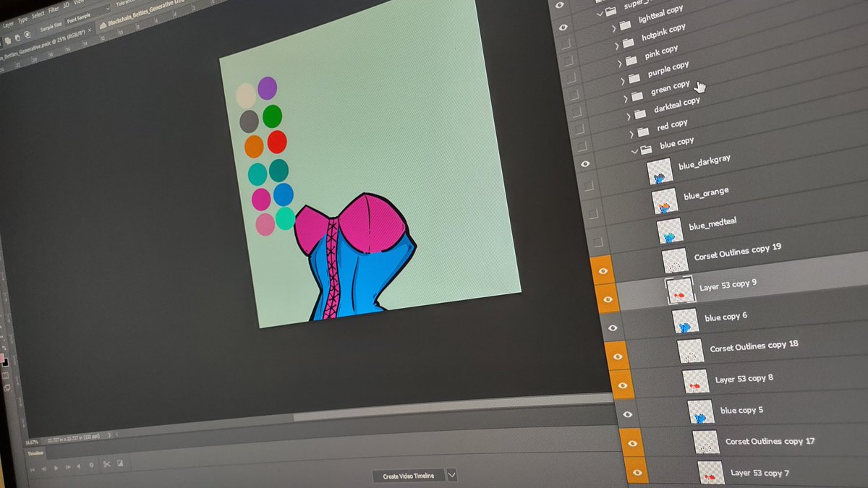Go to first frame in Timeline controls
The height and width of the screenshot is (488, 868).
[x=33, y=470]
